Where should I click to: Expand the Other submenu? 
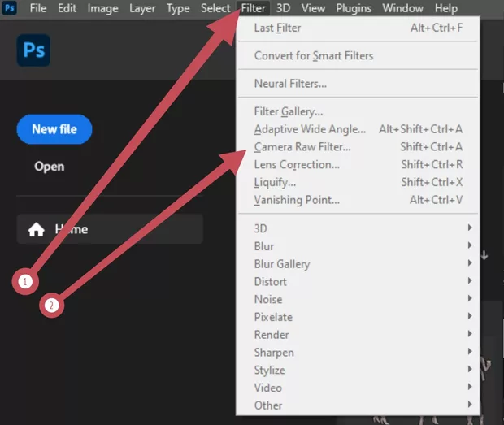[x=358, y=405]
